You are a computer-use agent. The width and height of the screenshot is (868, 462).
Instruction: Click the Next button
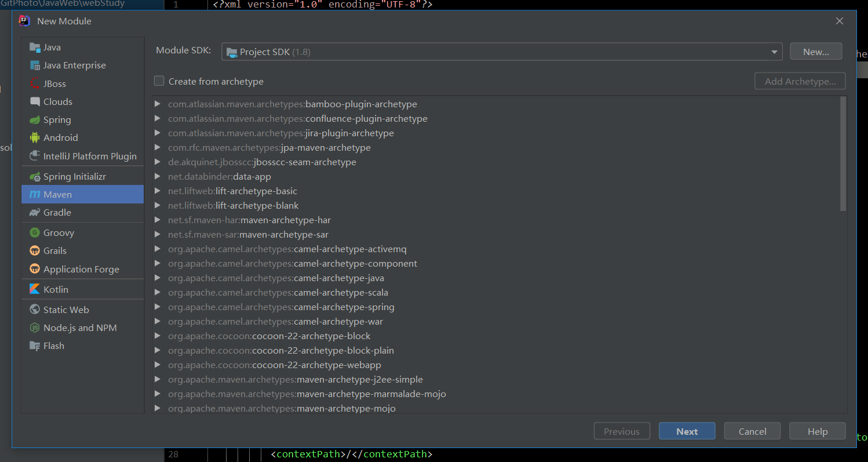687,431
